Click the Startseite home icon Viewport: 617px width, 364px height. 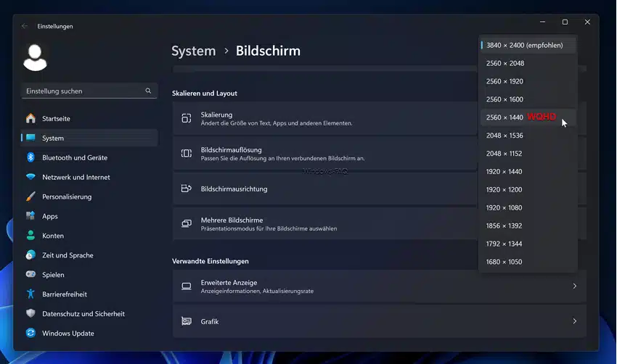tap(30, 118)
